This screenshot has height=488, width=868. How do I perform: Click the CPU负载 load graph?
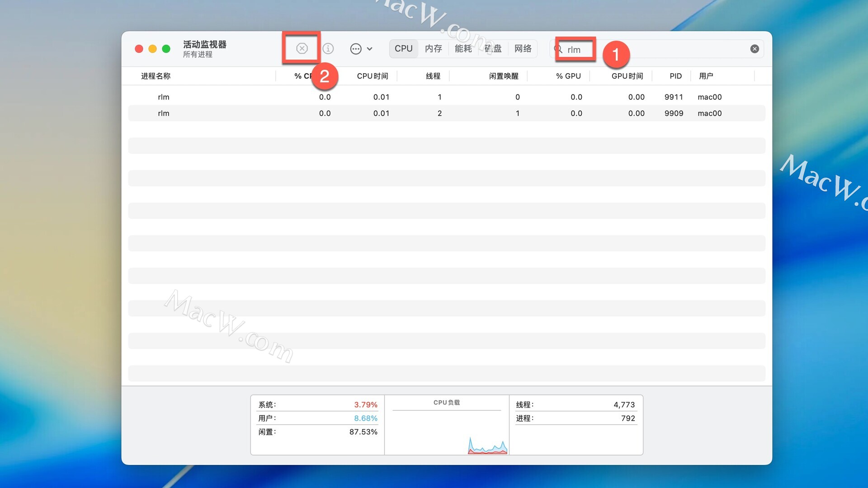[x=447, y=429]
